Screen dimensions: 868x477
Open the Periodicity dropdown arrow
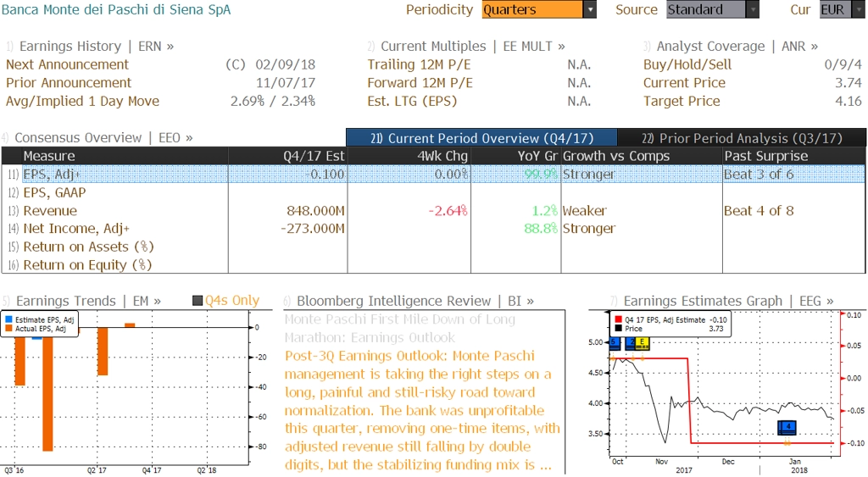(590, 9)
